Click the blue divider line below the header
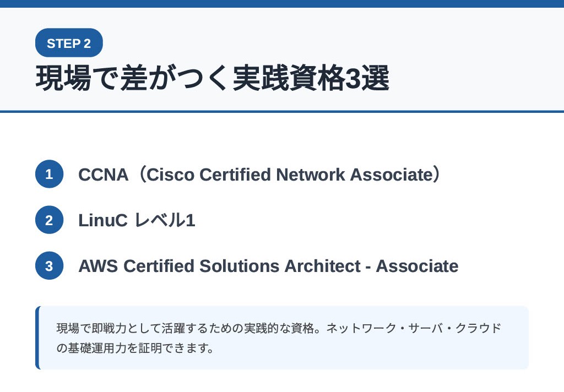This screenshot has height=392, width=564. click(x=282, y=111)
